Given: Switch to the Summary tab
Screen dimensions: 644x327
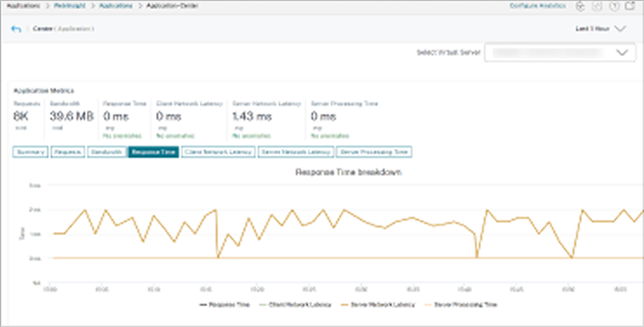Looking at the screenshot, I should pos(30,152).
